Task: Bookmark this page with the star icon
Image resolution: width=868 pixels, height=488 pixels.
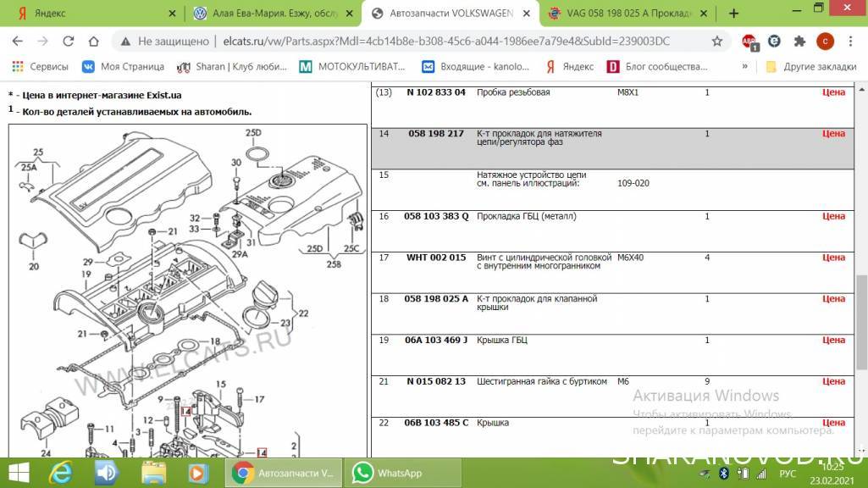Action: (x=717, y=41)
